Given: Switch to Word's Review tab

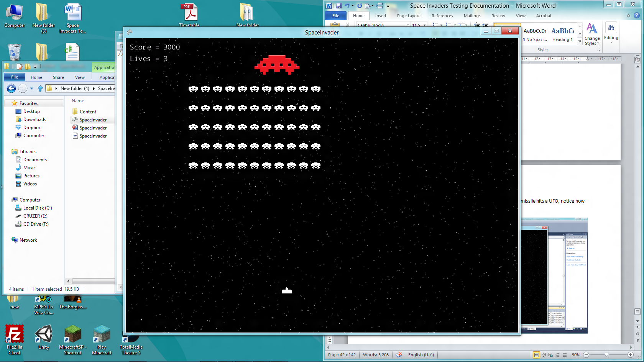Looking at the screenshot, I should coord(498,16).
